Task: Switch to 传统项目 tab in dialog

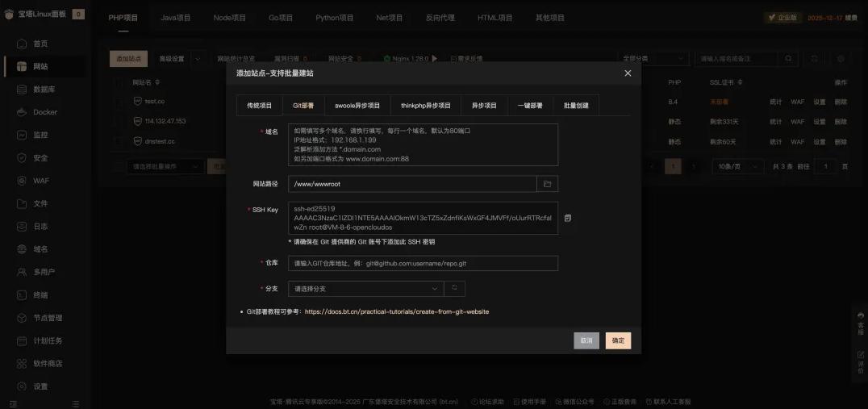Action: (x=260, y=105)
